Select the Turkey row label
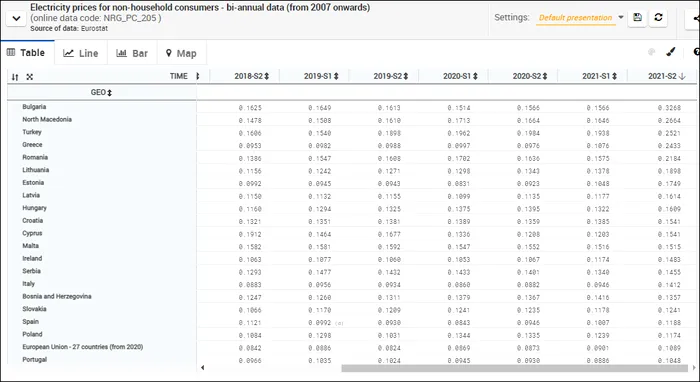This screenshot has height=382, width=700. [x=32, y=132]
